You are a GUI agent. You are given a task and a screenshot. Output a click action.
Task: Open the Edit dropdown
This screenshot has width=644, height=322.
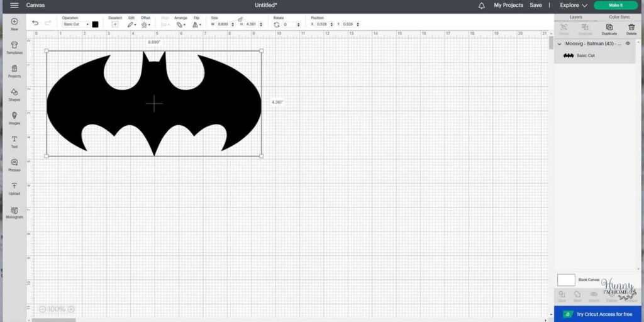pyautogui.click(x=131, y=25)
